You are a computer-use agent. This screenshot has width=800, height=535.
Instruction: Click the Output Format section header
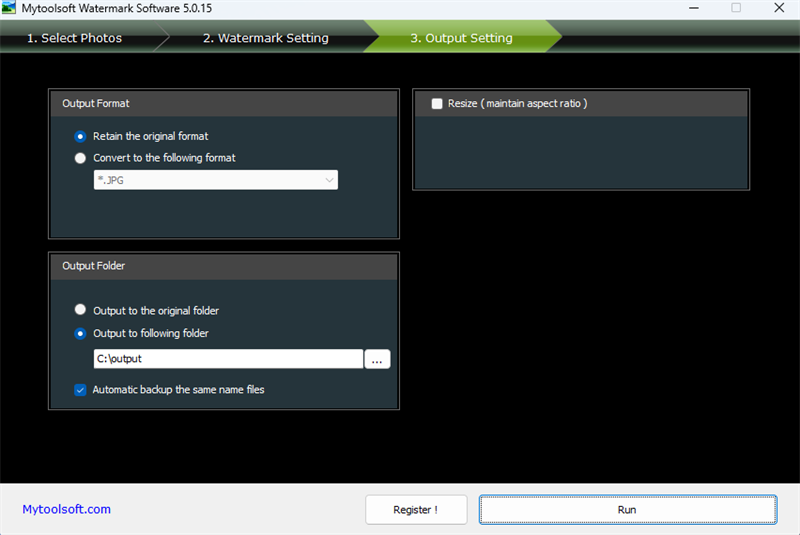click(224, 104)
